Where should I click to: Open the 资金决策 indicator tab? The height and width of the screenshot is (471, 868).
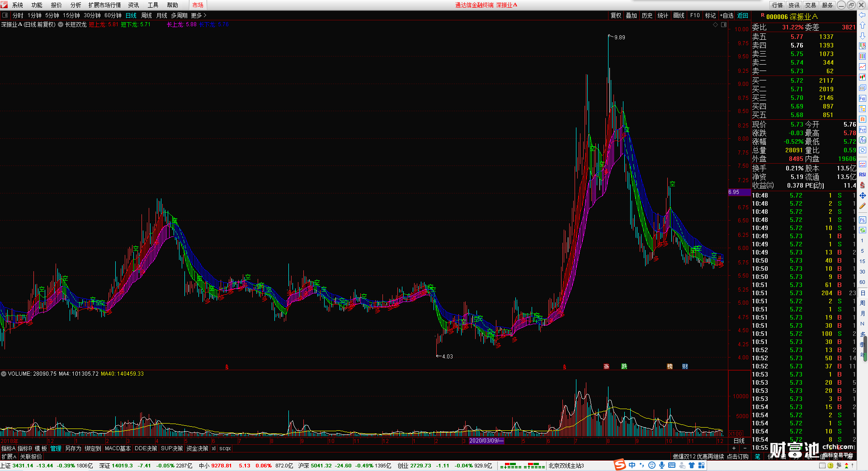[197, 448]
